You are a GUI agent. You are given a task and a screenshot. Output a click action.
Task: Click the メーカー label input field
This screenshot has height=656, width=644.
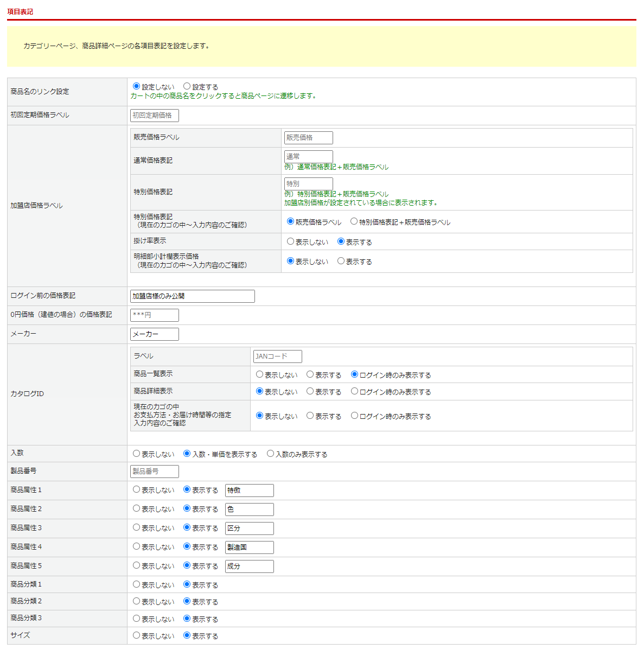tap(155, 334)
